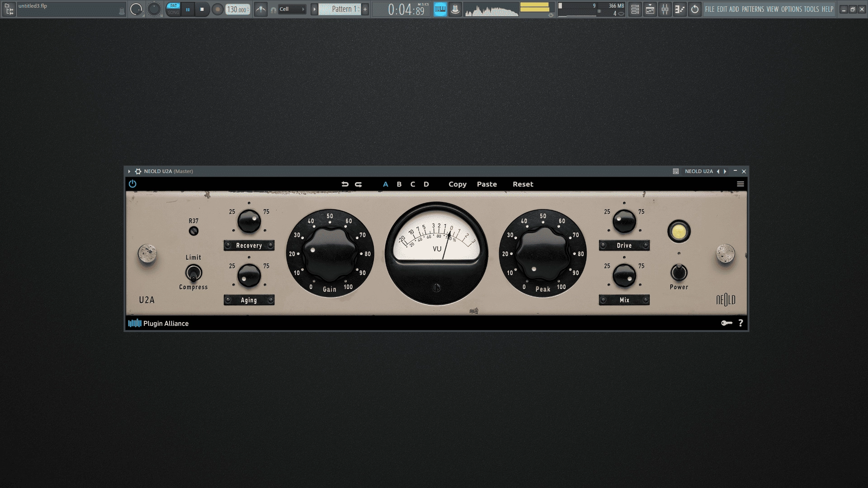Viewport: 868px width, 488px height.
Task: Click the Recovery knob
Action: 249,221
